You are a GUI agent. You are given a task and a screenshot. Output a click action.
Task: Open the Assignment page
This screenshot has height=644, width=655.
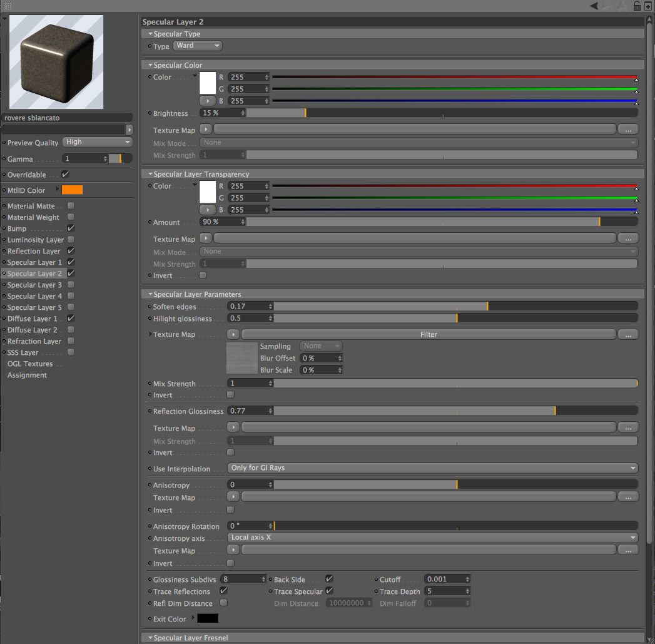click(x=27, y=375)
